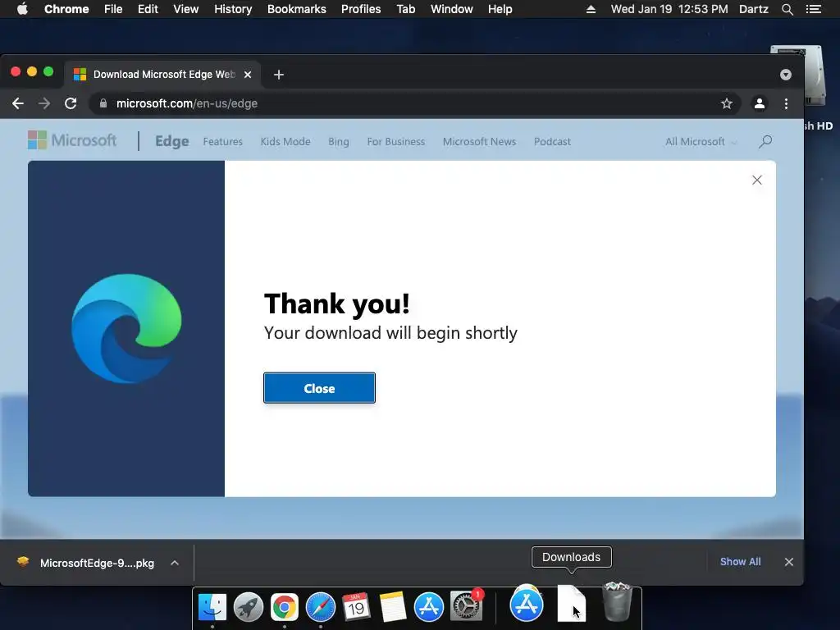This screenshot has height=630, width=840.
Task: Open Spotlight search magnifier
Action: tap(787, 9)
